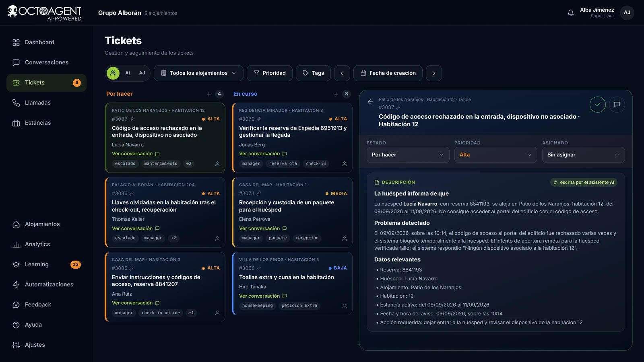Open ticket card Toallas extra y cuna
This screenshot has width=644, height=362.
(x=292, y=284)
